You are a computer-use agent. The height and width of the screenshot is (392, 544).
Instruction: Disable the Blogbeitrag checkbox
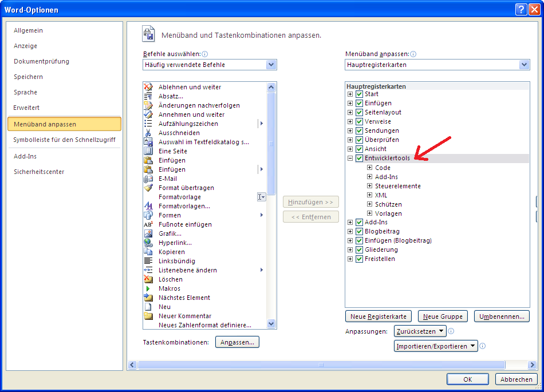click(x=360, y=231)
